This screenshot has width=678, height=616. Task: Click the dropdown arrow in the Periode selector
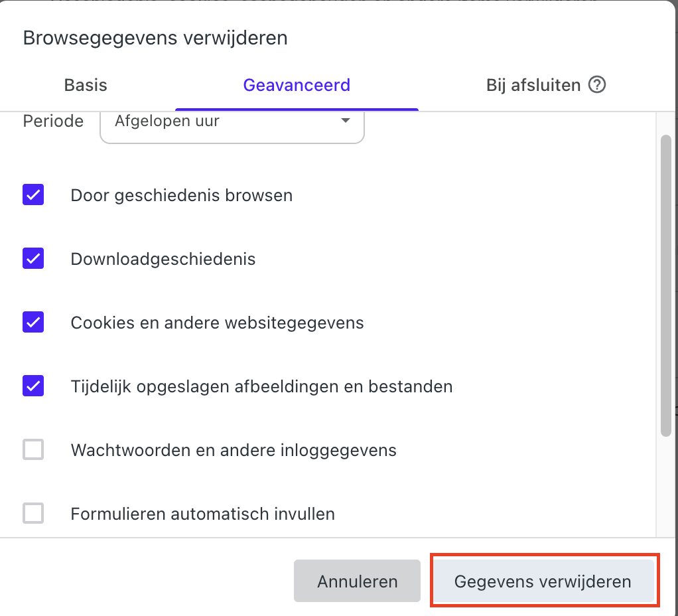pos(345,121)
